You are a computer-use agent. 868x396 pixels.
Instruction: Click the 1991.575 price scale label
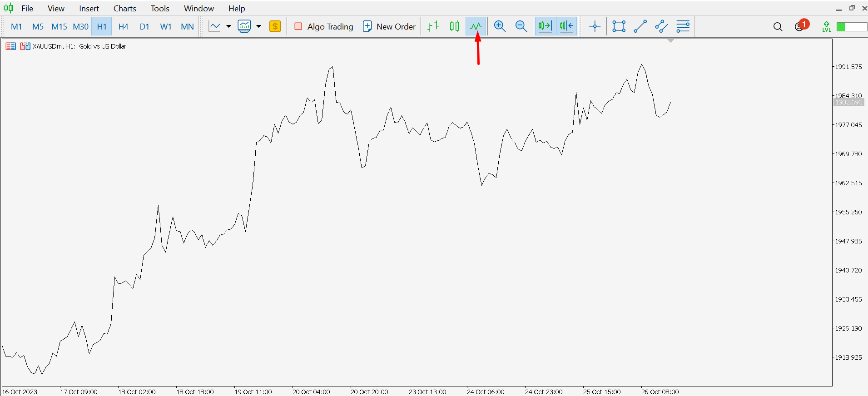point(848,67)
